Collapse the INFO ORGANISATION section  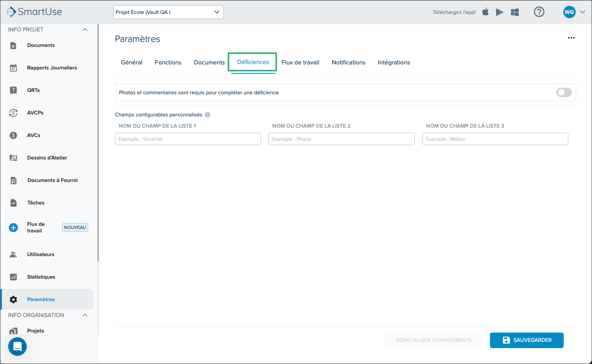(x=85, y=315)
